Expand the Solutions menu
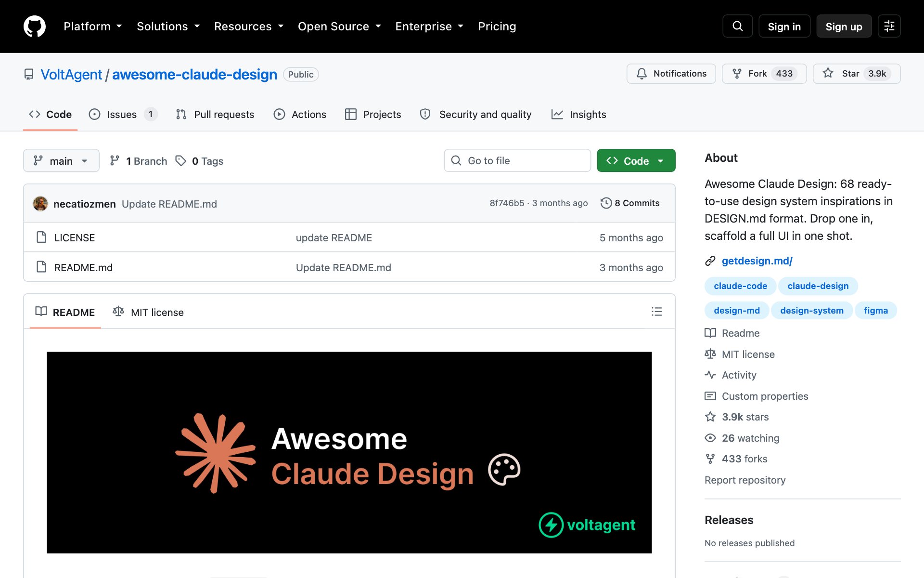Screen dimensions: 924x578 coord(168,26)
